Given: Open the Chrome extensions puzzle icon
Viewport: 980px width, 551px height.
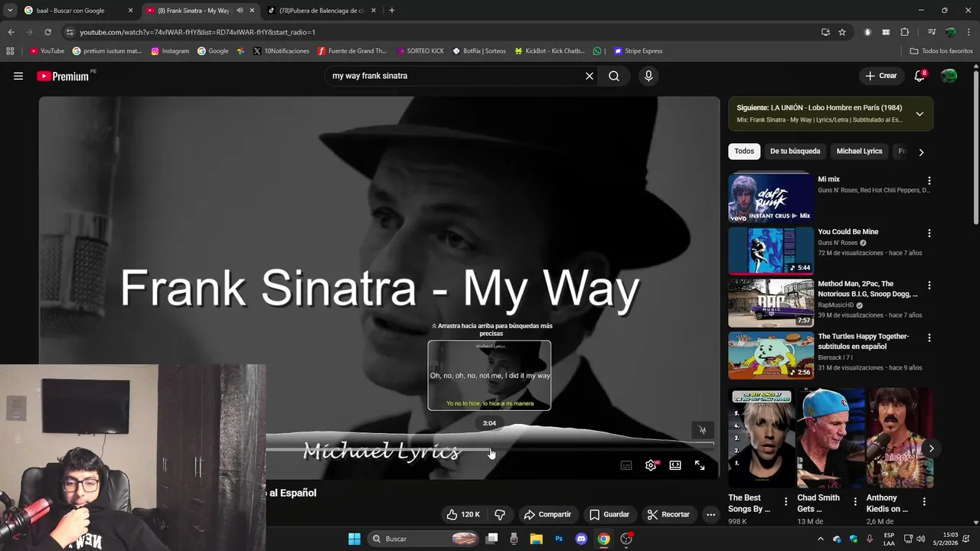Looking at the screenshot, I should [904, 32].
